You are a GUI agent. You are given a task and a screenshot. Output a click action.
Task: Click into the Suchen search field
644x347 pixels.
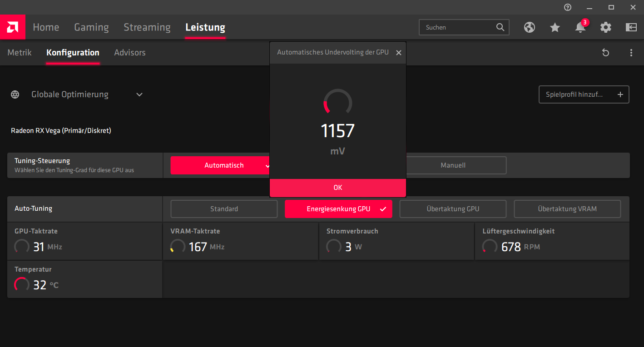pyautogui.click(x=458, y=27)
